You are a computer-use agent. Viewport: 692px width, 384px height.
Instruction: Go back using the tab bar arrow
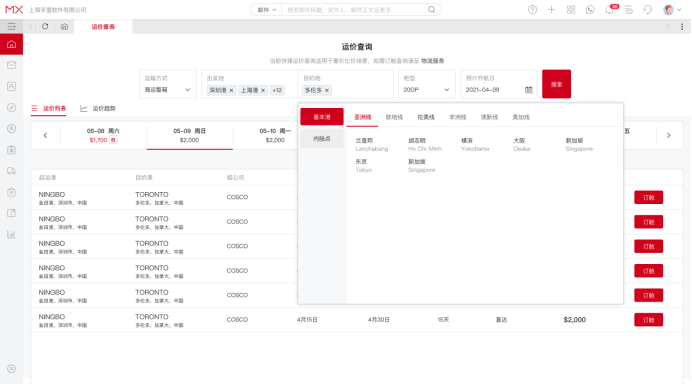pyautogui.click(x=30, y=26)
